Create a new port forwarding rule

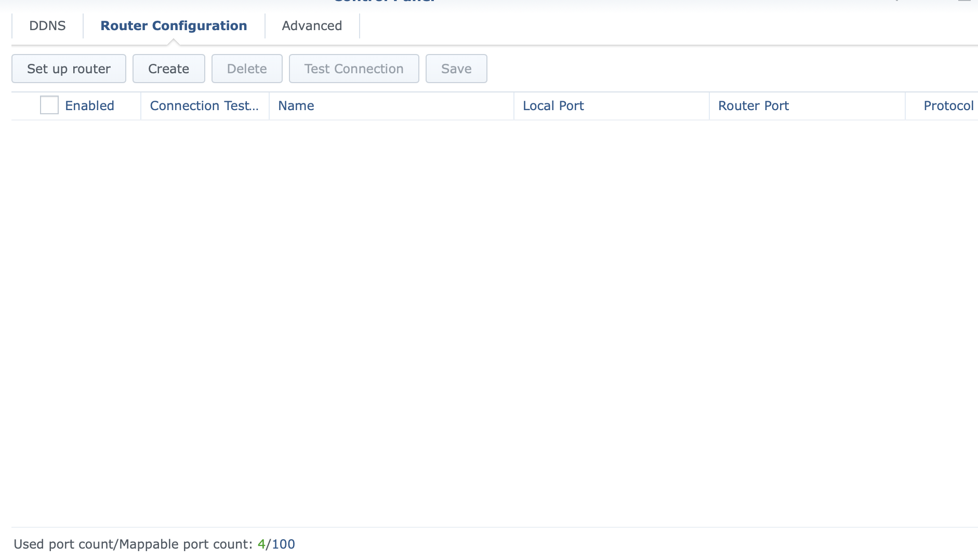coord(168,69)
